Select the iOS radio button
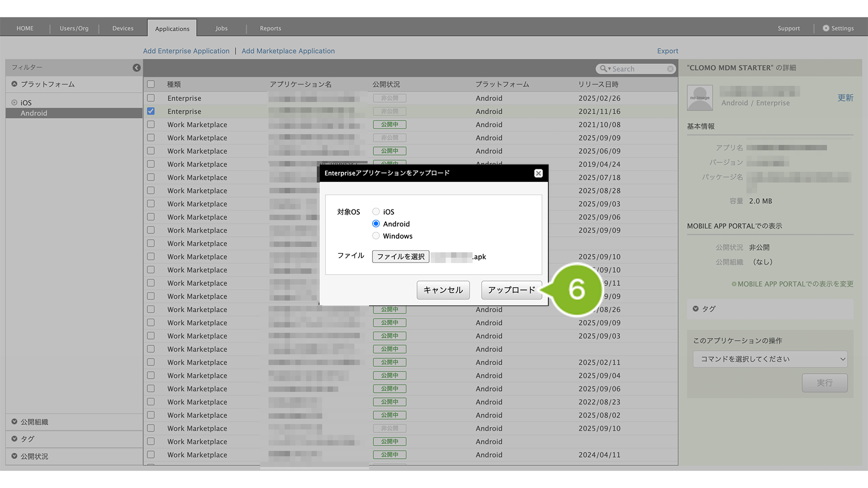The height and width of the screenshot is (488, 868). coord(376,212)
